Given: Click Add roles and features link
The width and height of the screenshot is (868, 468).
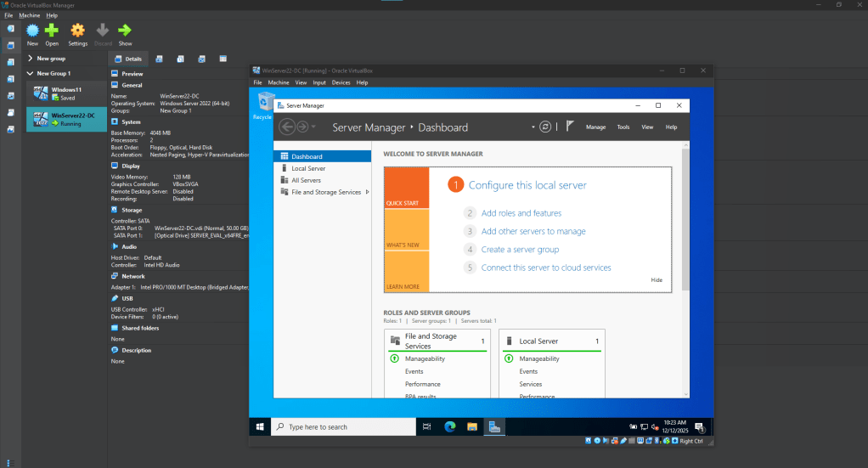Looking at the screenshot, I should [x=521, y=213].
